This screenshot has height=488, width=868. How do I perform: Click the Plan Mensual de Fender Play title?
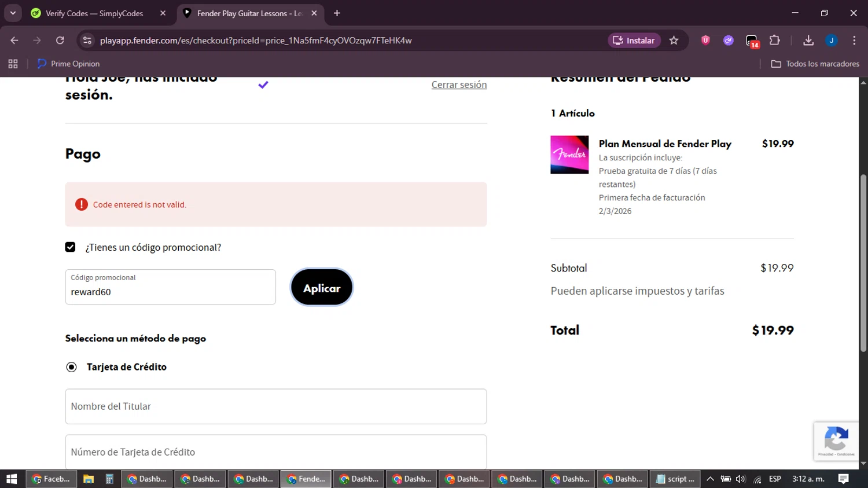click(x=665, y=144)
